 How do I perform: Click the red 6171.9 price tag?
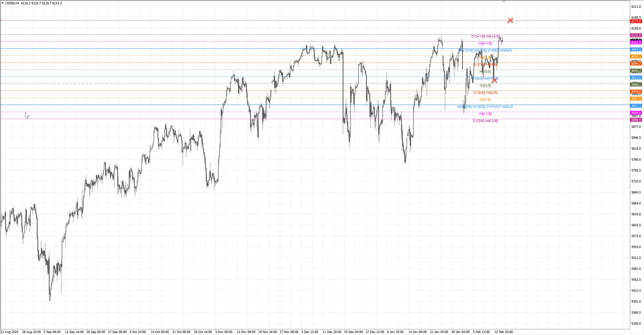pos(636,21)
